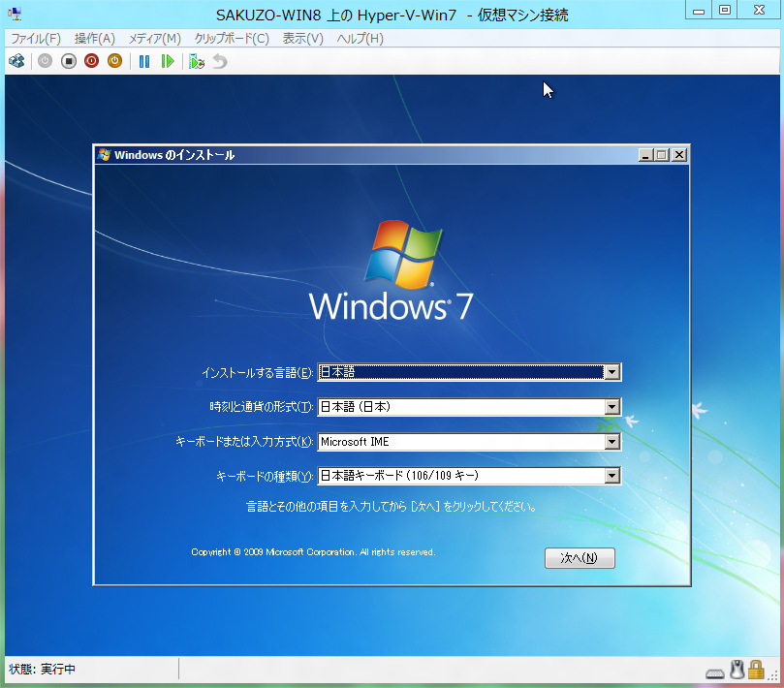
Task: Click the 言語とその他の項目を入力してから instruction text
Action: point(391,507)
